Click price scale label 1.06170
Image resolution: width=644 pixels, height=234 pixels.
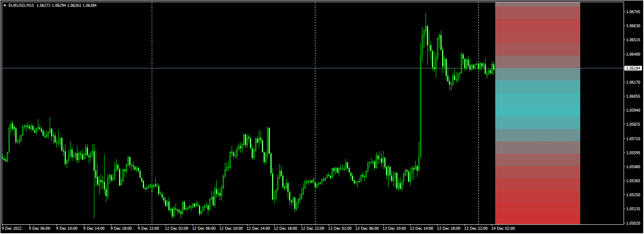click(x=633, y=82)
